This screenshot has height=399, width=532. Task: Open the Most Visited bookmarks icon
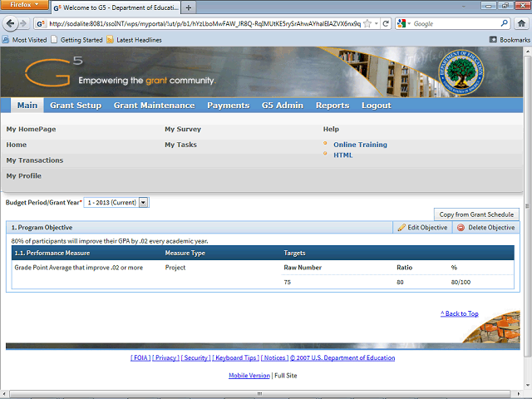(6, 40)
